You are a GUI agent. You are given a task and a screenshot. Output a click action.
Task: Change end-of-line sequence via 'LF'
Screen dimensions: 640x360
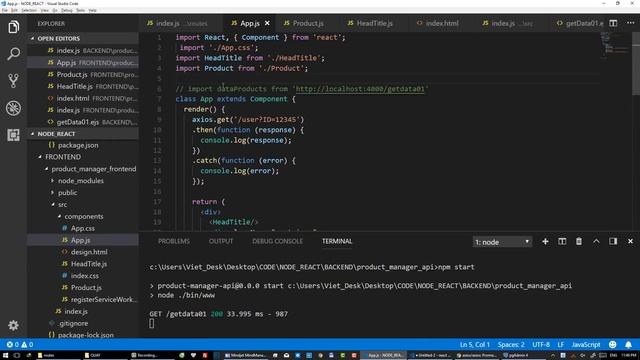click(561, 345)
